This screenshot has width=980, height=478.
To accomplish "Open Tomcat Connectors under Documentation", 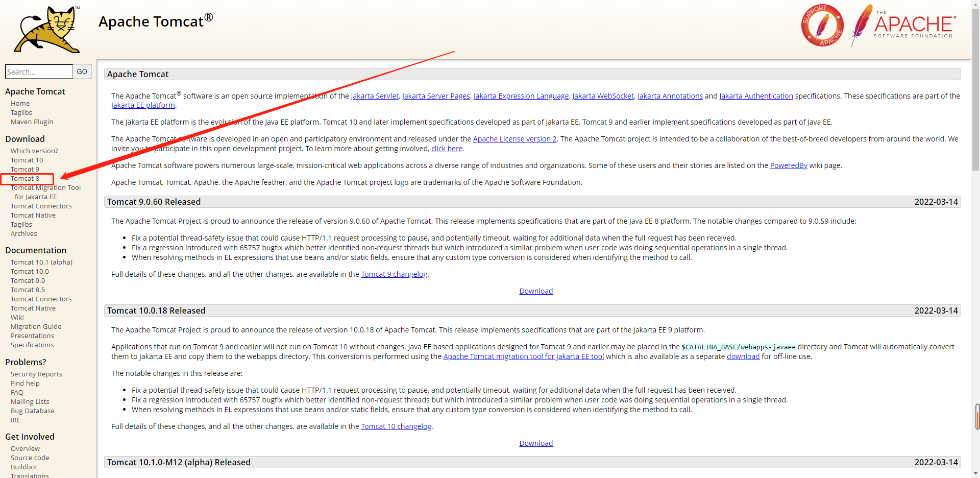I will pos(41,299).
